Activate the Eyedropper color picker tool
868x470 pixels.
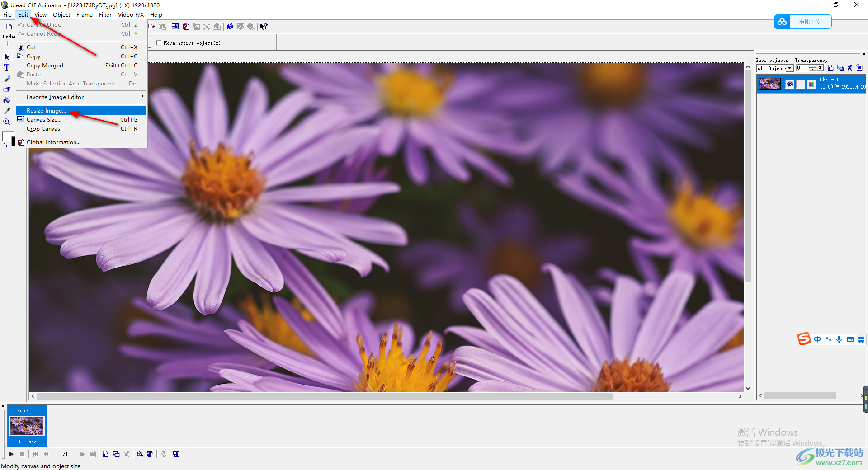click(x=7, y=111)
